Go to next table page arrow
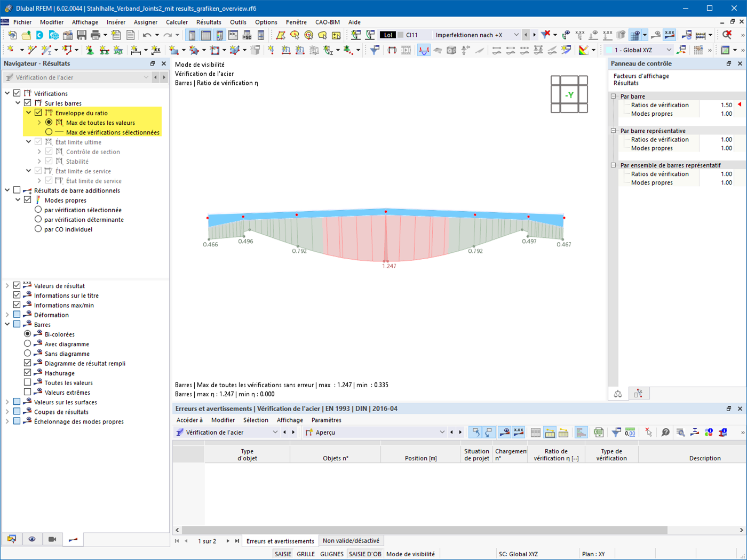The height and width of the screenshot is (560, 747). pos(228,541)
